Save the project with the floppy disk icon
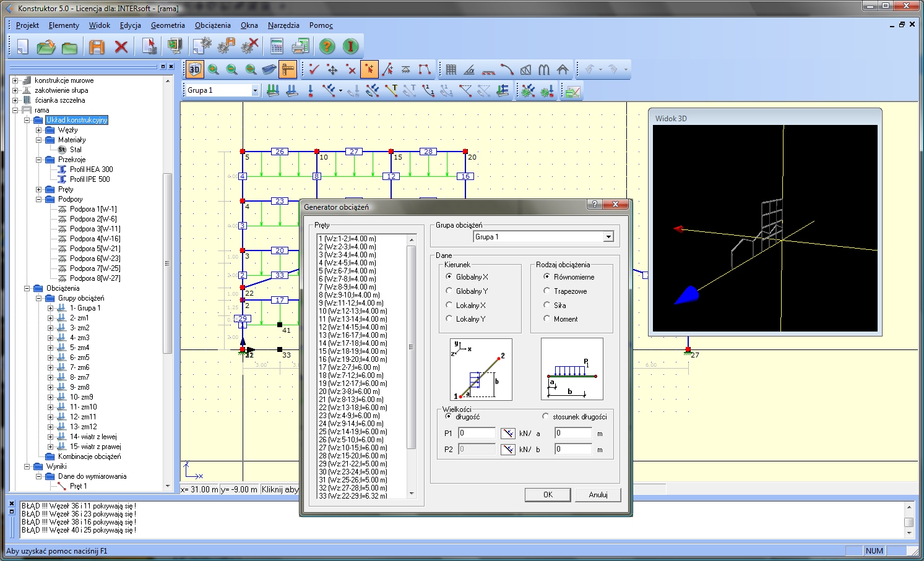924x561 pixels. (x=97, y=46)
